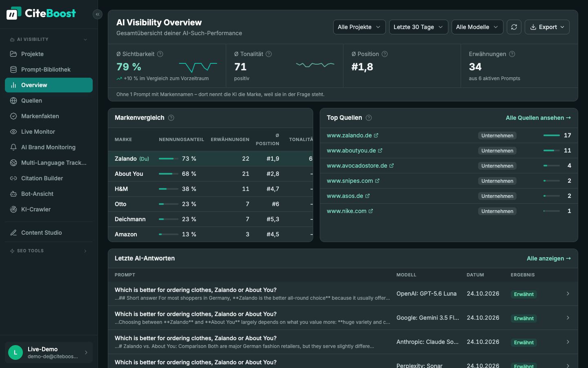Image resolution: width=588 pixels, height=368 pixels.
Task: Open external link icon for www.aboutyou.de
Action: [x=380, y=150]
